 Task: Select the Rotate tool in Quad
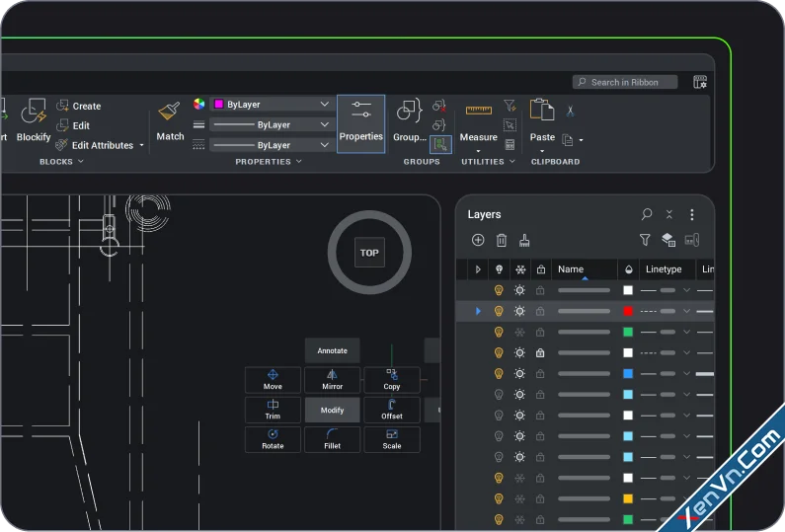tap(273, 439)
